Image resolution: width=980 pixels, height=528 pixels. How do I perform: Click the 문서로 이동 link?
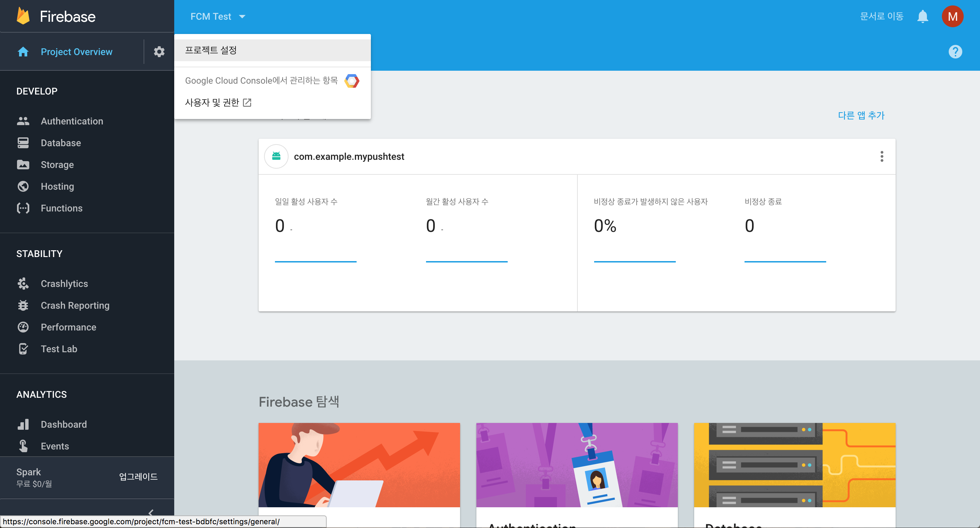pos(881,16)
